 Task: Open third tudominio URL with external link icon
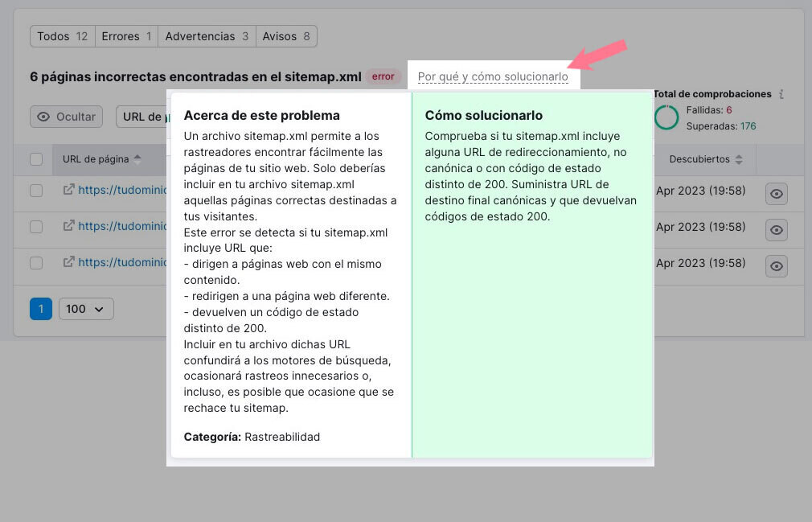coord(68,262)
